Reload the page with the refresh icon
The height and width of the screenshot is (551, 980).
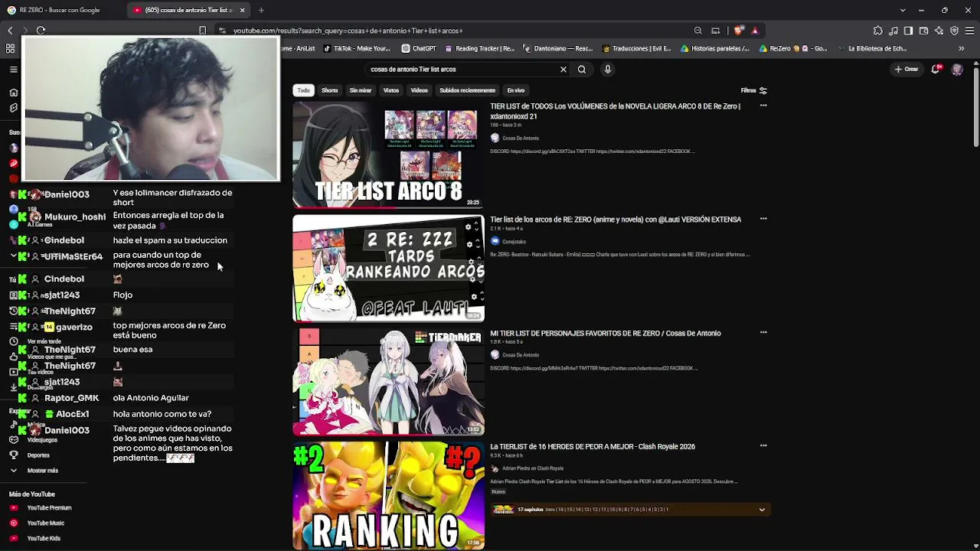coord(41,31)
